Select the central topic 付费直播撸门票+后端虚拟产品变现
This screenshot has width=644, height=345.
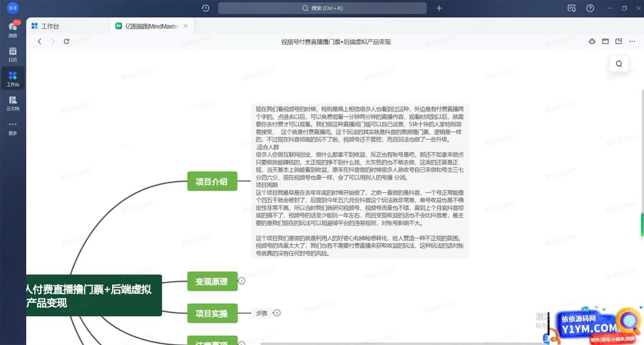pos(94,296)
